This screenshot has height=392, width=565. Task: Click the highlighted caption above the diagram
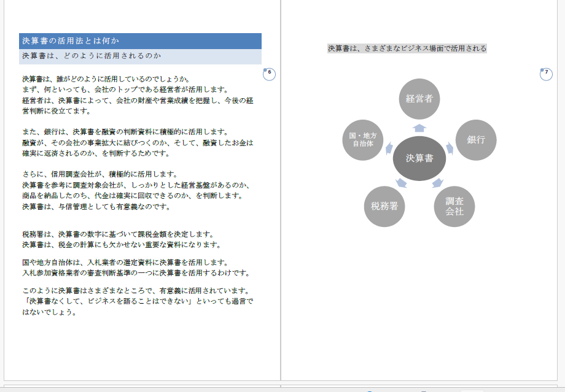(x=407, y=48)
